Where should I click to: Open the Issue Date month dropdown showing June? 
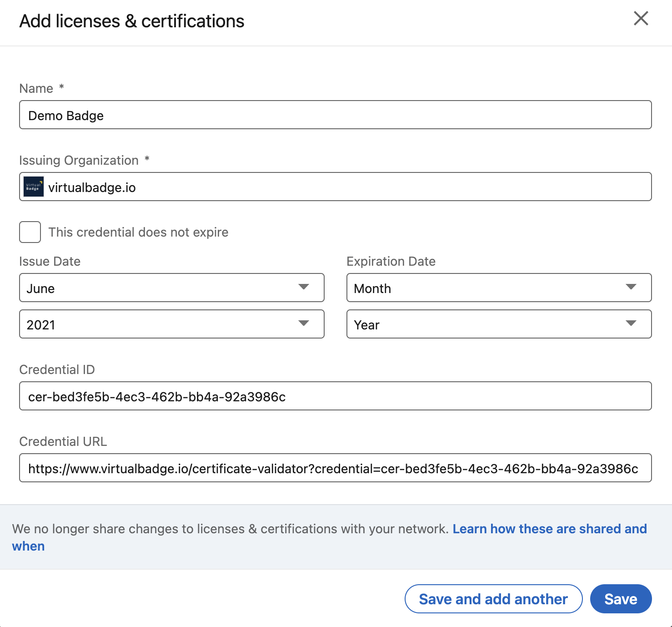point(171,288)
